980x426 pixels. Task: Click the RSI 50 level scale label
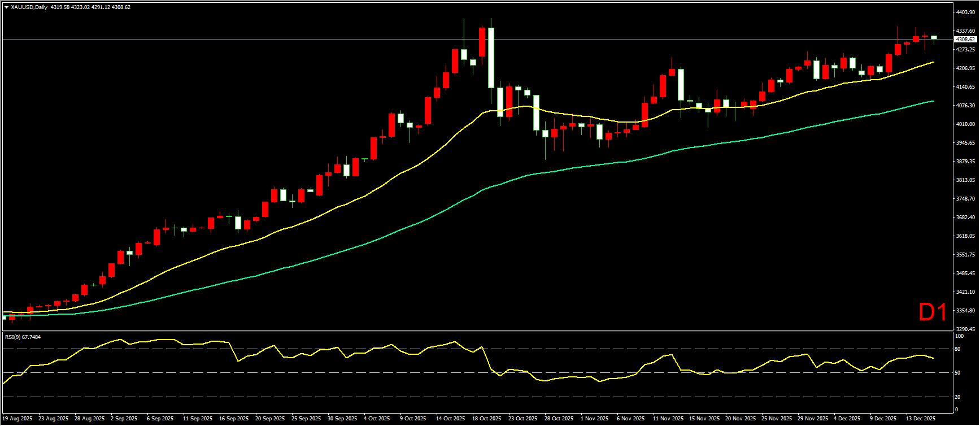point(957,373)
